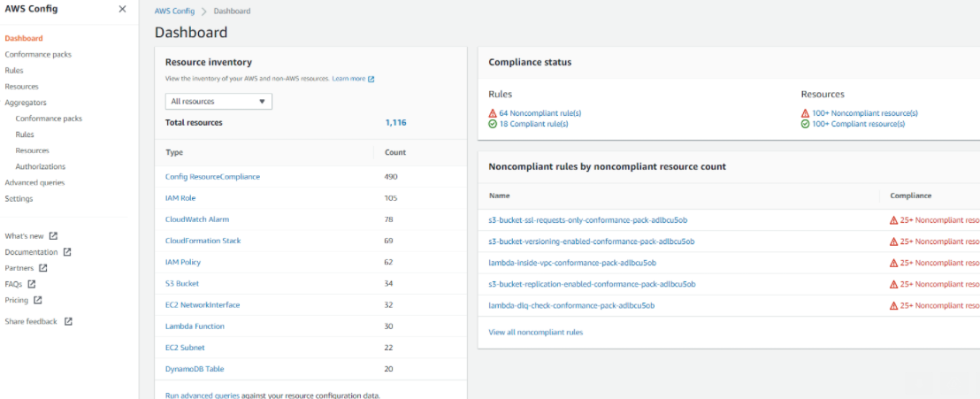Open the S3 Bucket resource type
The image size is (980, 399).
[182, 283]
